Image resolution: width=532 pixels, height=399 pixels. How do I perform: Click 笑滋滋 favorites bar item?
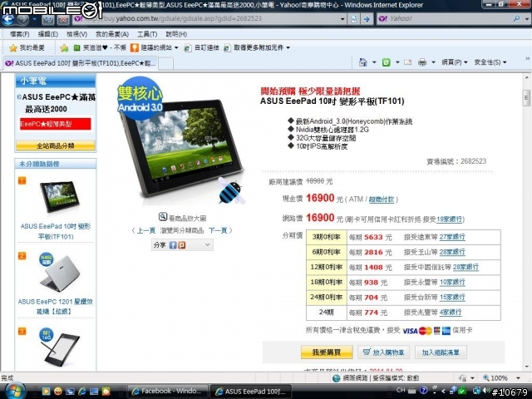coord(100,48)
